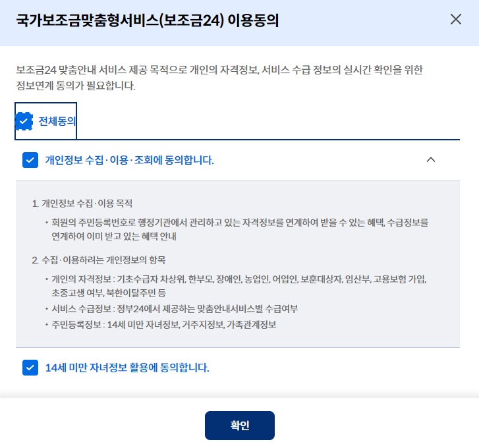
Task: Click the 14세 미만 자녀정보 활용에 동의합니다 label
Action: tap(127, 368)
